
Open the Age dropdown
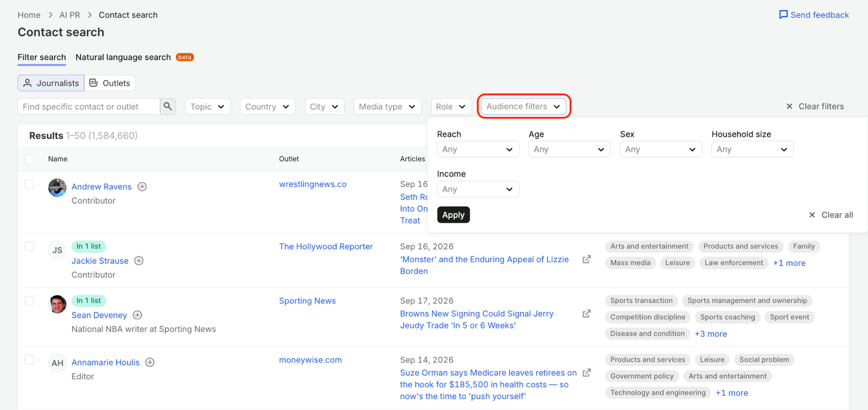pyautogui.click(x=569, y=149)
